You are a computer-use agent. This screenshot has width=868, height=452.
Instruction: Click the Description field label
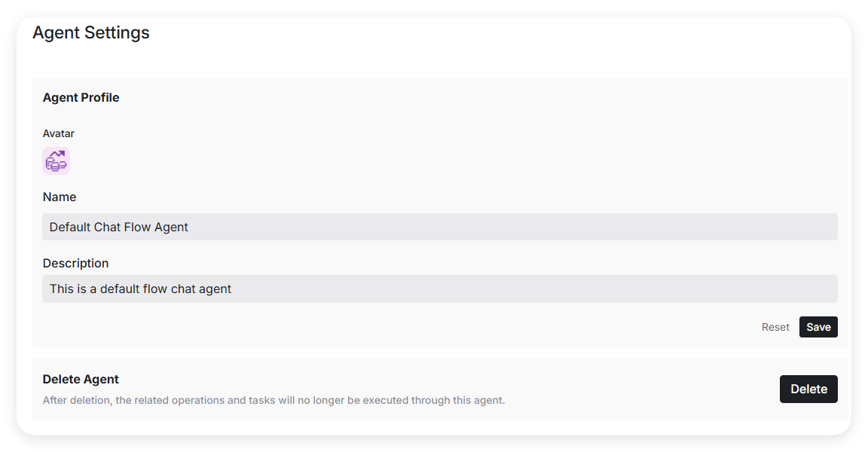(x=75, y=263)
